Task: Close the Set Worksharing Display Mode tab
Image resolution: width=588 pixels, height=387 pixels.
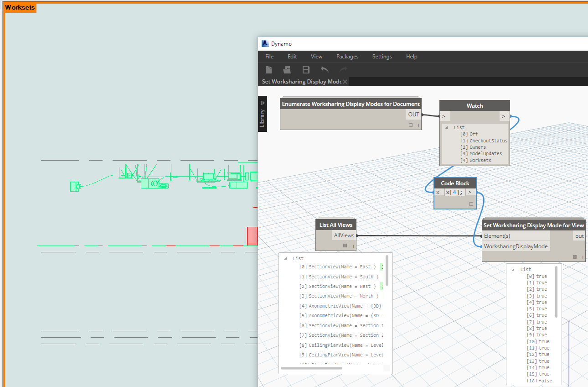Action: pyautogui.click(x=345, y=82)
